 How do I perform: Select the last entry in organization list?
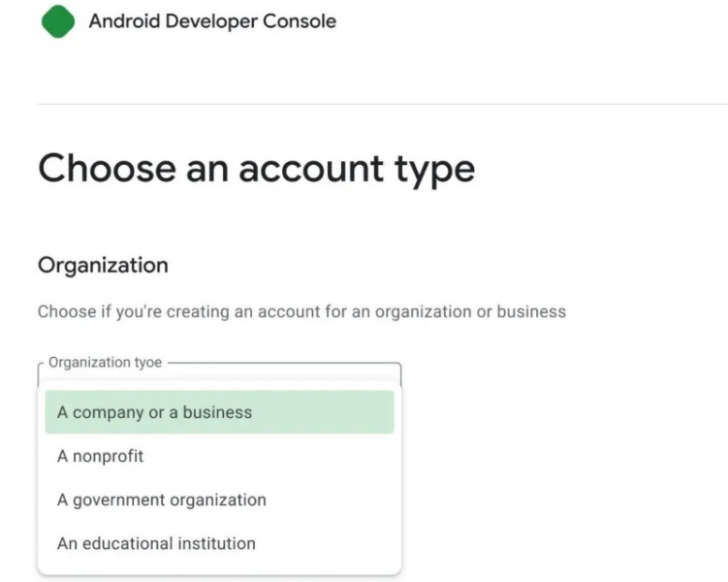point(156,543)
